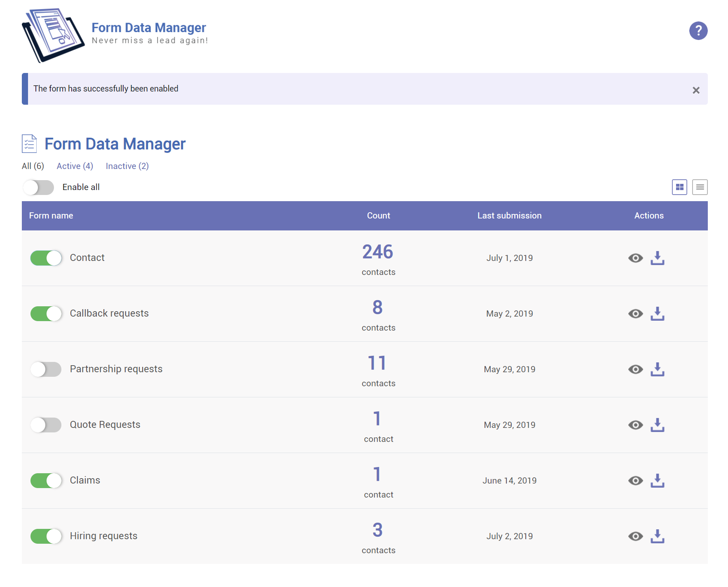Disable the Contact form toggle

(x=46, y=258)
